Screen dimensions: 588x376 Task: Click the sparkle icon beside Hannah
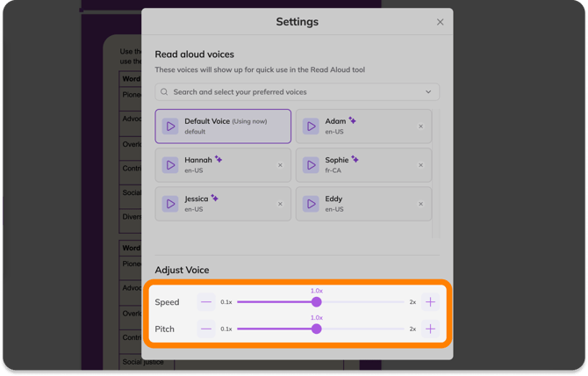click(219, 159)
